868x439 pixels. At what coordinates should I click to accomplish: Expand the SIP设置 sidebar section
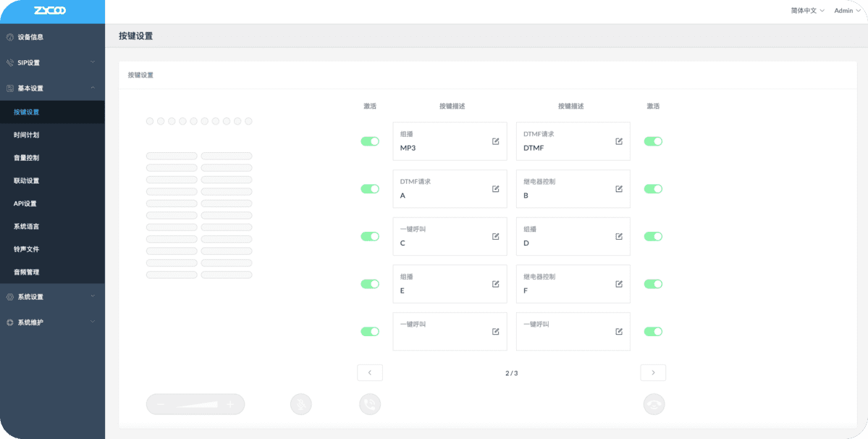point(52,63)
